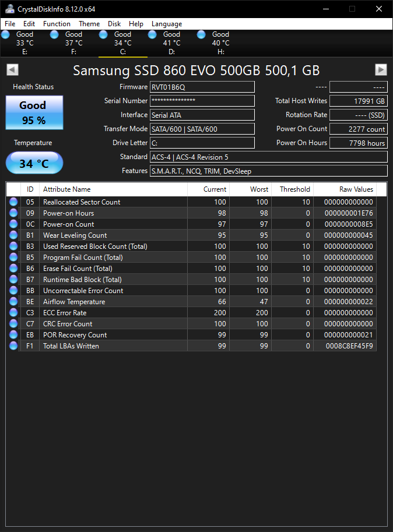
Task: Click the ID column header
Action: click(30, 189)
